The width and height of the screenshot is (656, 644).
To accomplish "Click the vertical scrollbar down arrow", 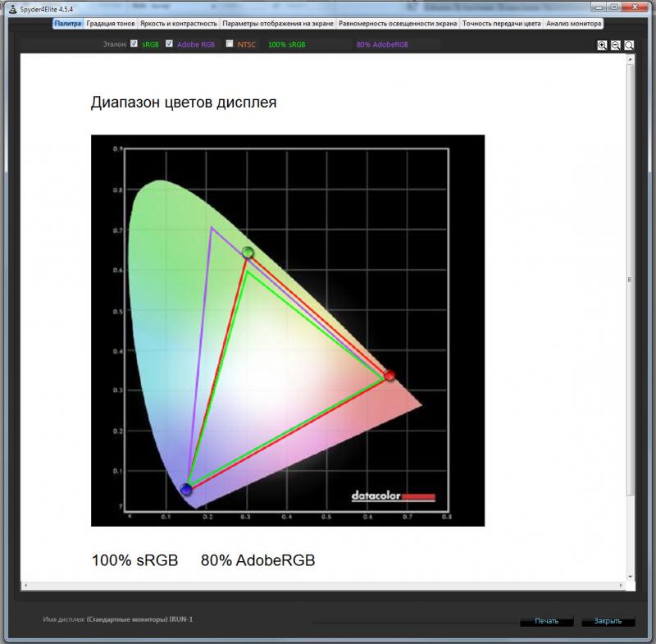I will (x=630, y=576).
